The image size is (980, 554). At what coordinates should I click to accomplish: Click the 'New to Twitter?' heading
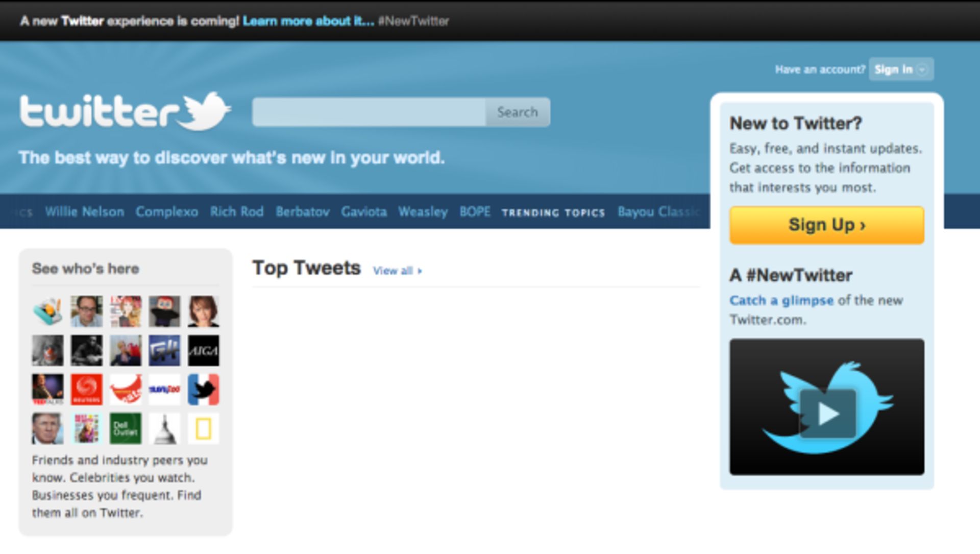[x=796, y=123]
